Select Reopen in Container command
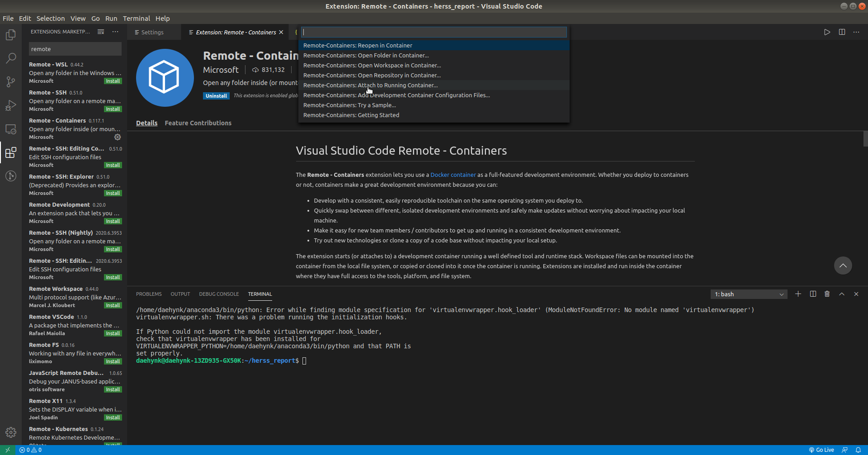 [434, 45]
